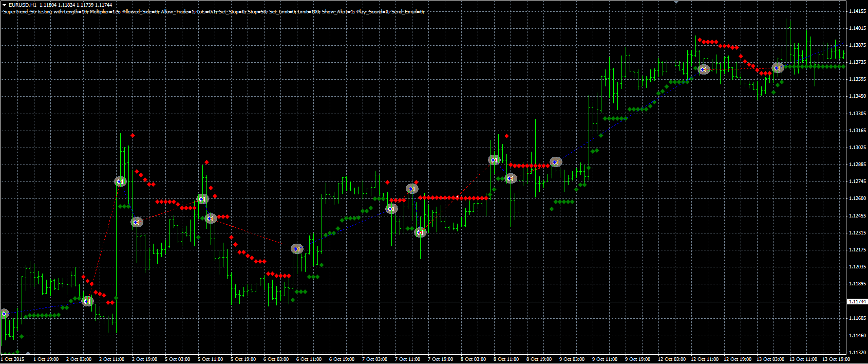Click the 5 Oct 03:00 time label
The height and width of the screenshot is (364, 868).
coord(178,359)
